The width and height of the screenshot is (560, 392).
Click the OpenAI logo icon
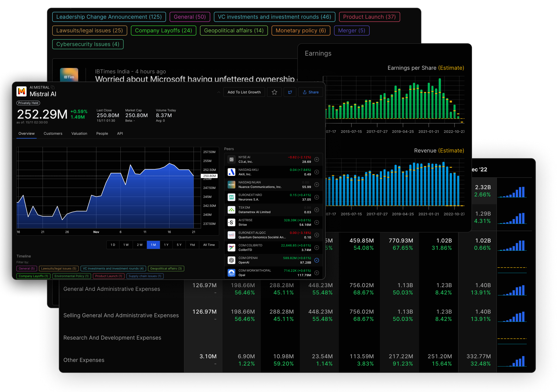231,260
